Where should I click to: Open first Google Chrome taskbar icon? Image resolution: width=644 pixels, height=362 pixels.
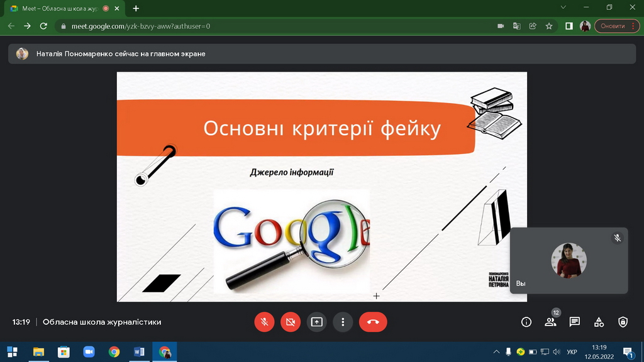(x=114, y=352)
